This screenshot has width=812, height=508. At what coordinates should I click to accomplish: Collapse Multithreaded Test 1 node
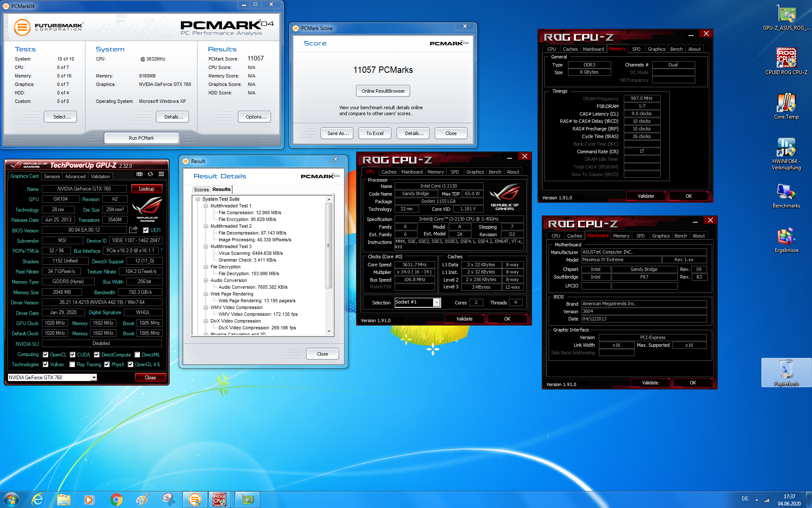(206, 206)
